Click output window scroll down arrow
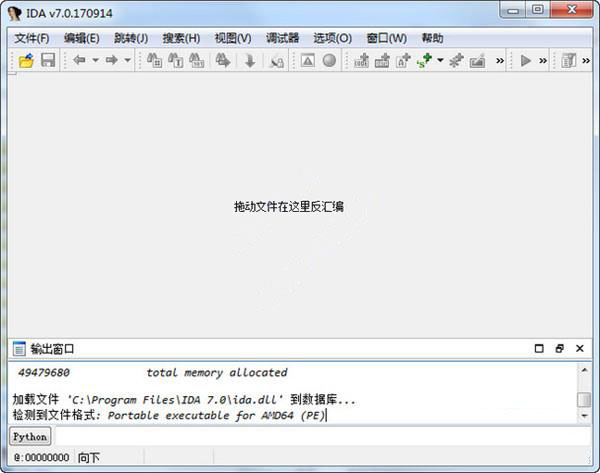This screenshot has height=473, width=600. 584,416
